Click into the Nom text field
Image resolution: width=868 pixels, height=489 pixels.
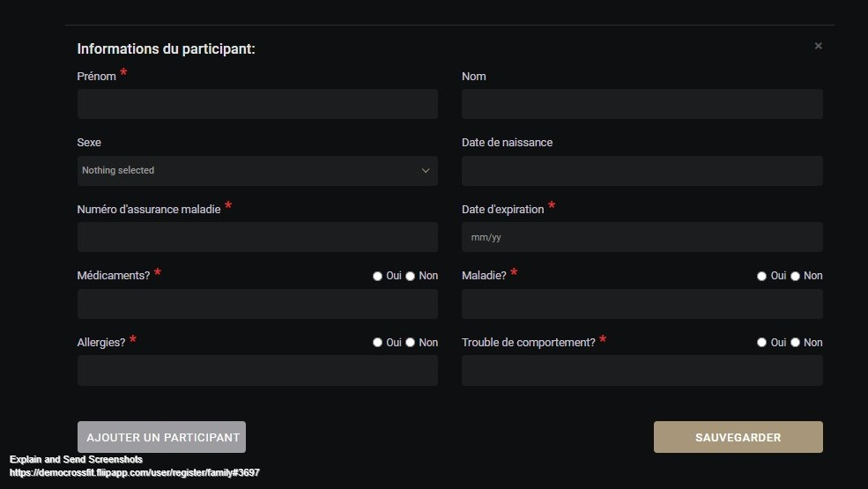pos(642,104)
